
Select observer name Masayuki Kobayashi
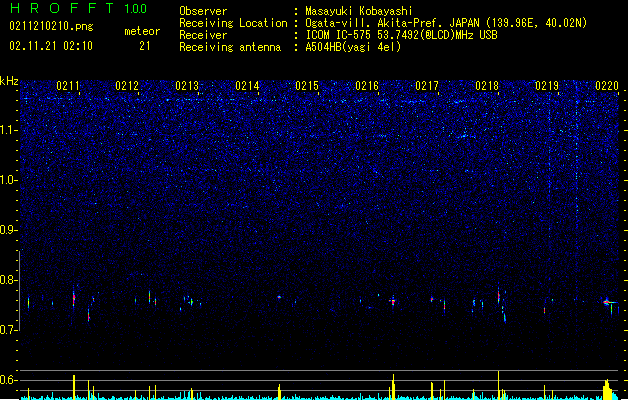click(x=359, y=11)
